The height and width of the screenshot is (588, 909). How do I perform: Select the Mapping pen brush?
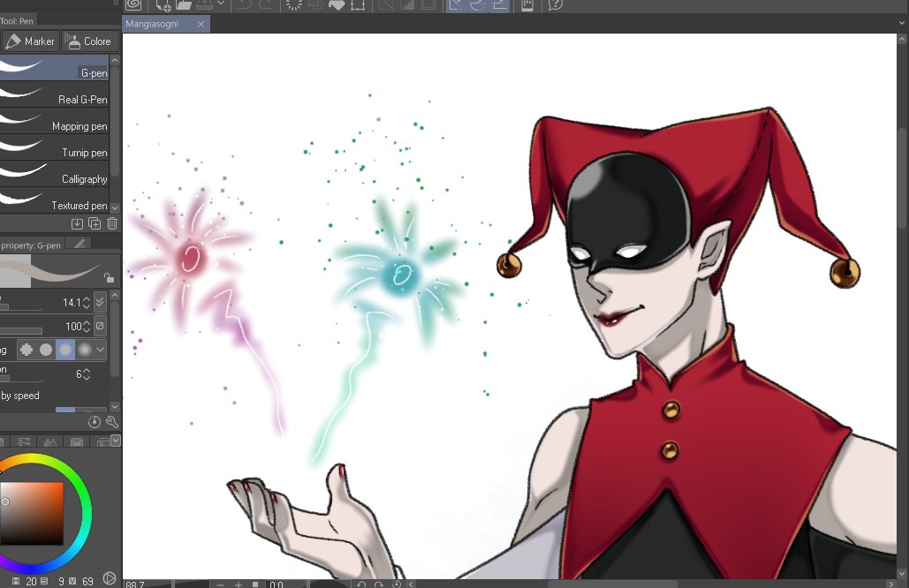click(x=54, y=120)
